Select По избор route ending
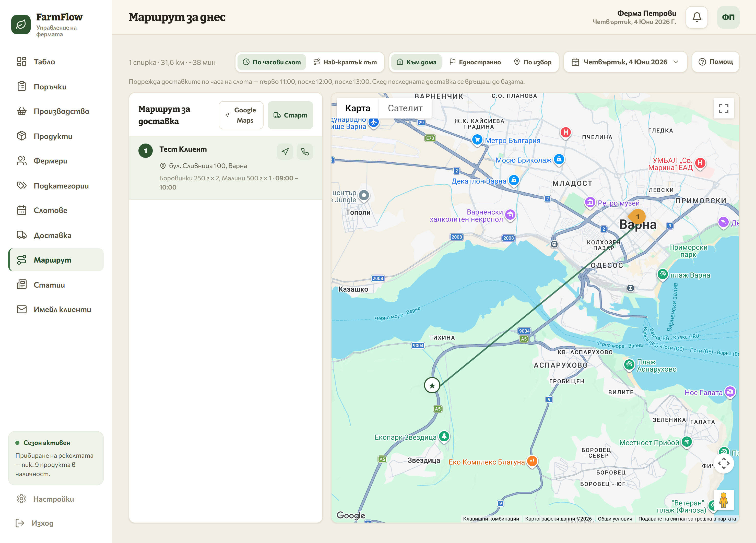 coord(533,62)
